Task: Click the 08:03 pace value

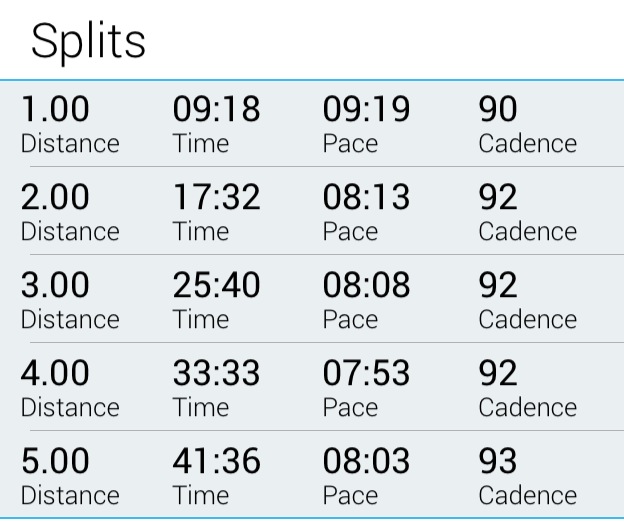Action: [x=366, y=461]
